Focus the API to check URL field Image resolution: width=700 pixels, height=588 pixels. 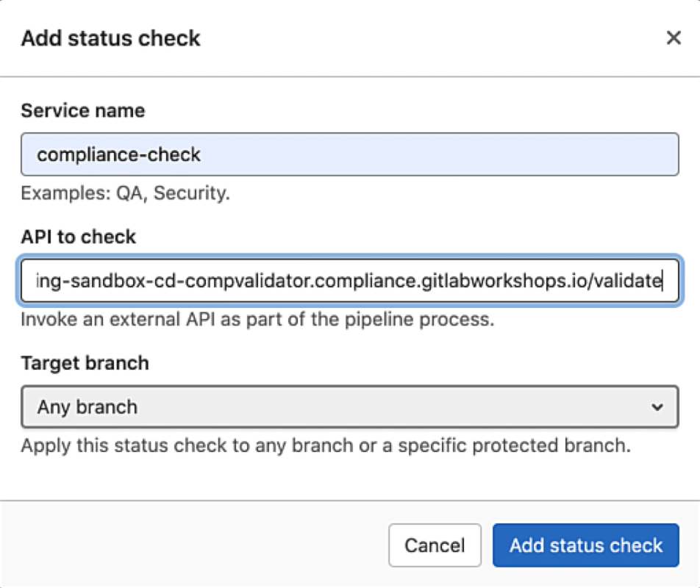pyautogui.click(x=349, y=280)
